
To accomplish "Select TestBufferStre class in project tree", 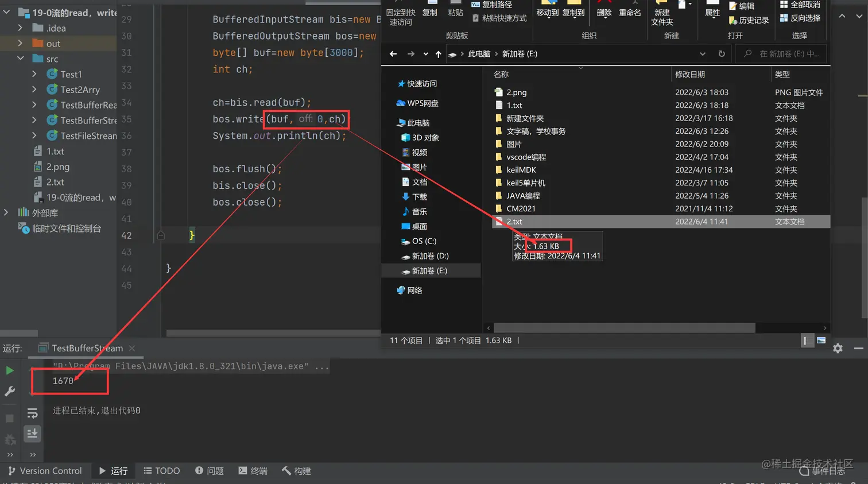I will [x=82, y=120].
